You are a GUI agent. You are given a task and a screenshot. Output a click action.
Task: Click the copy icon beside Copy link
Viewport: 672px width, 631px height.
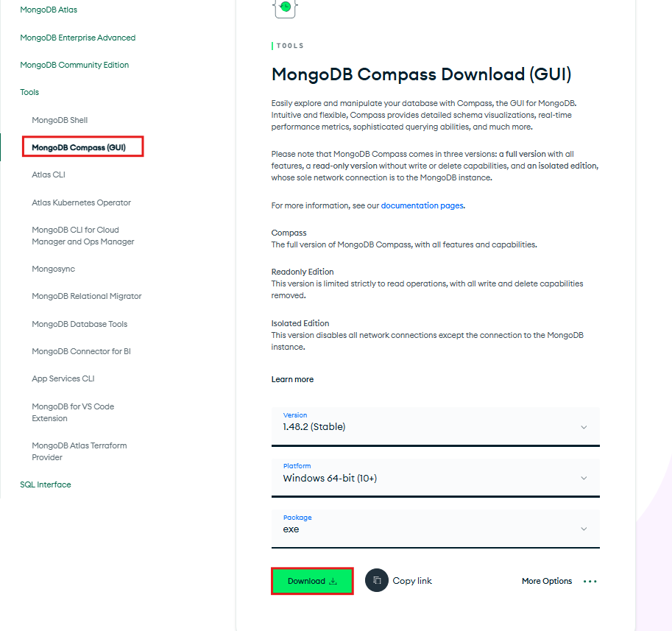[376, 581]
